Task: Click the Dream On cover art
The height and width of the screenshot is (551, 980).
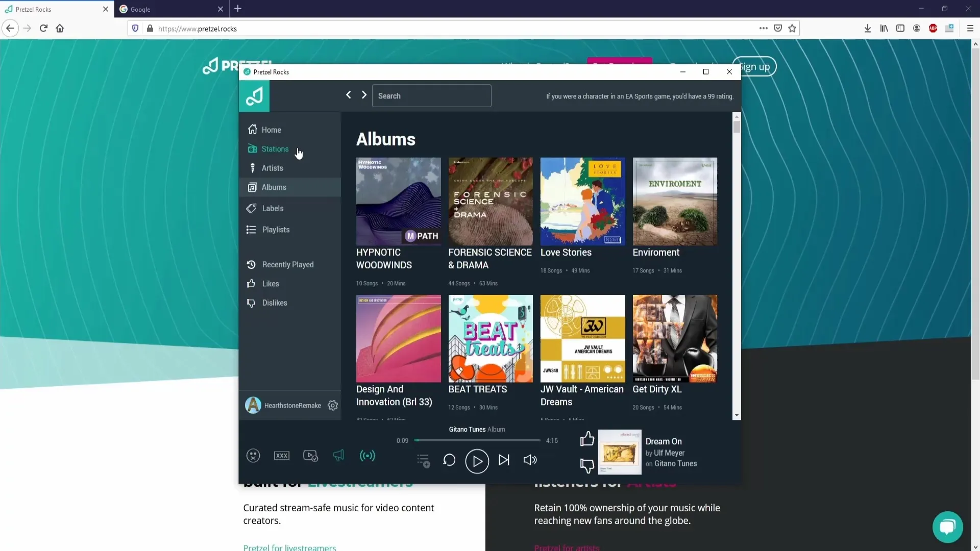Action: tap(620, 452)
